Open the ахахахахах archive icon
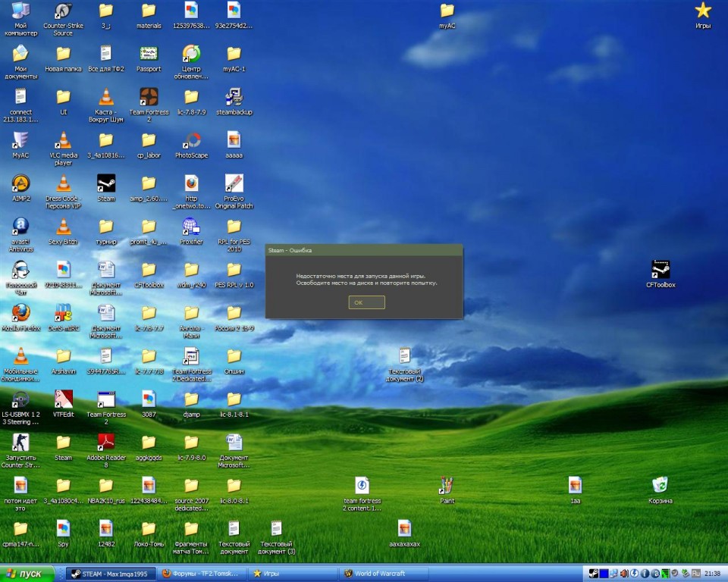Image resolution: width=728 pixels, height=582 pixels. (404, 533)
